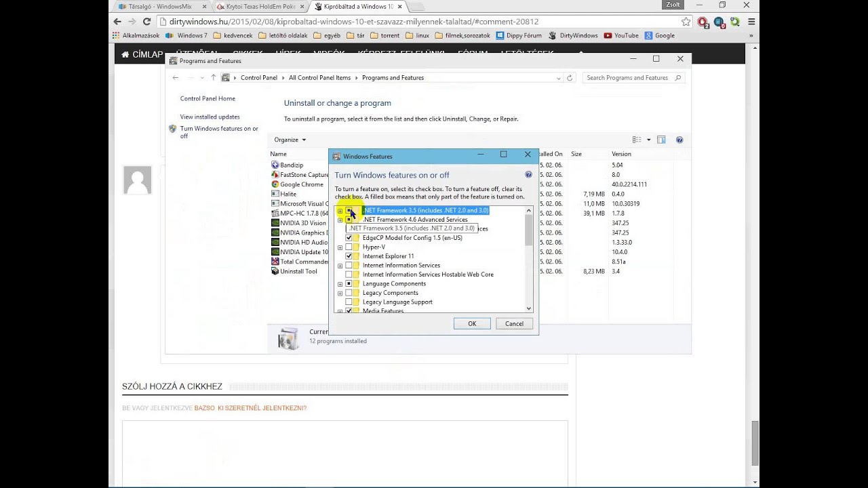Open the YouTube bookmark
Screen dimensions: 868x488
click(x=621, y=35)
